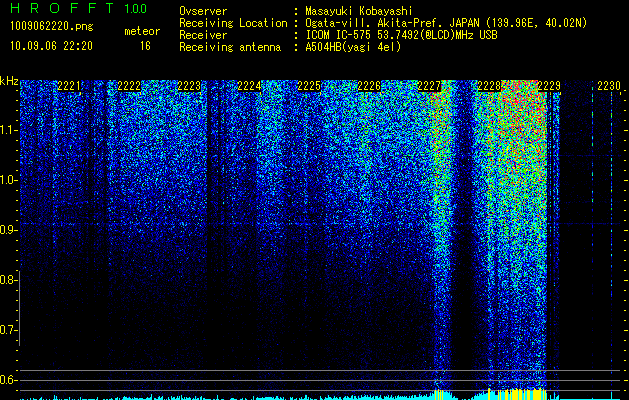This screenshot has height=400, width=629.
Task: Click the 2228 time marker
Action: coord(489,86)
